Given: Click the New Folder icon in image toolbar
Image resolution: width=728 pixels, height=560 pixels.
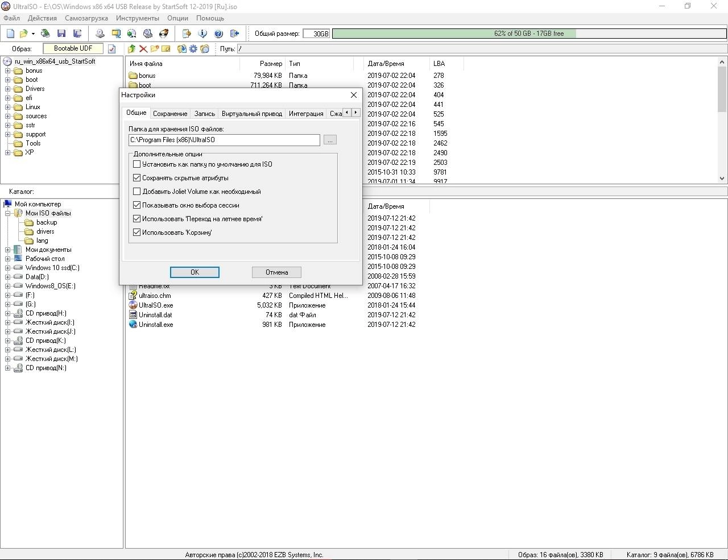Looking at the screenshot, I should click(155, 49).
